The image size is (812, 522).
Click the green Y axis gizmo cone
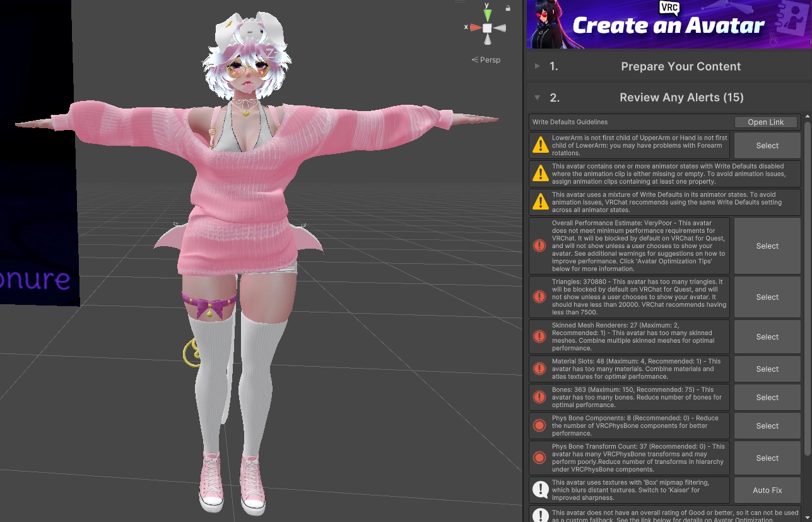[487, 15]
